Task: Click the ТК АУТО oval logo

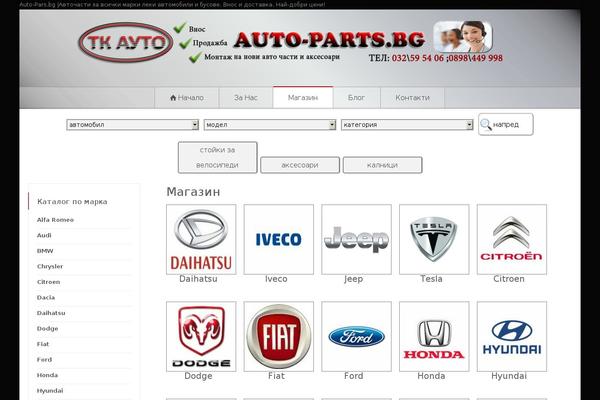Action: click(x=126, y=42)
